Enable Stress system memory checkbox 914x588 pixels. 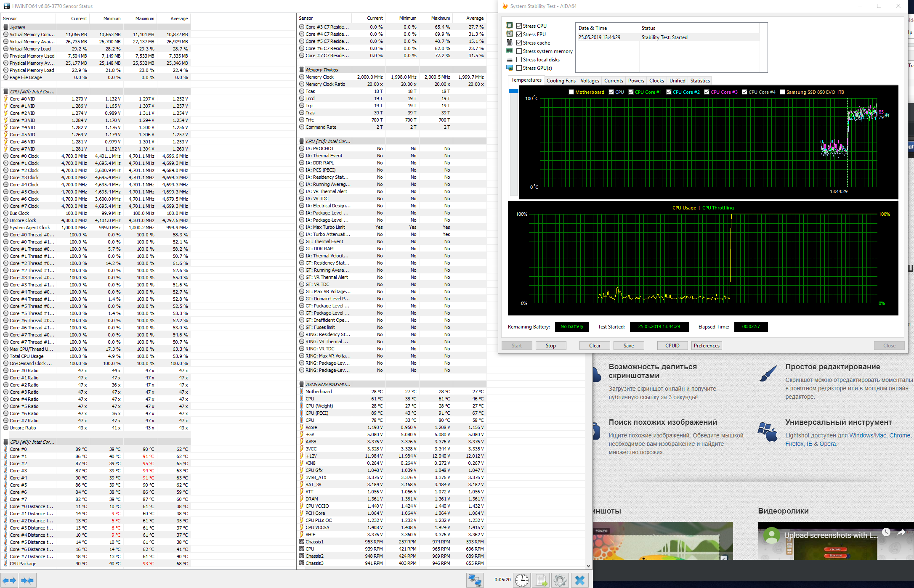click(x=519, y=51)
